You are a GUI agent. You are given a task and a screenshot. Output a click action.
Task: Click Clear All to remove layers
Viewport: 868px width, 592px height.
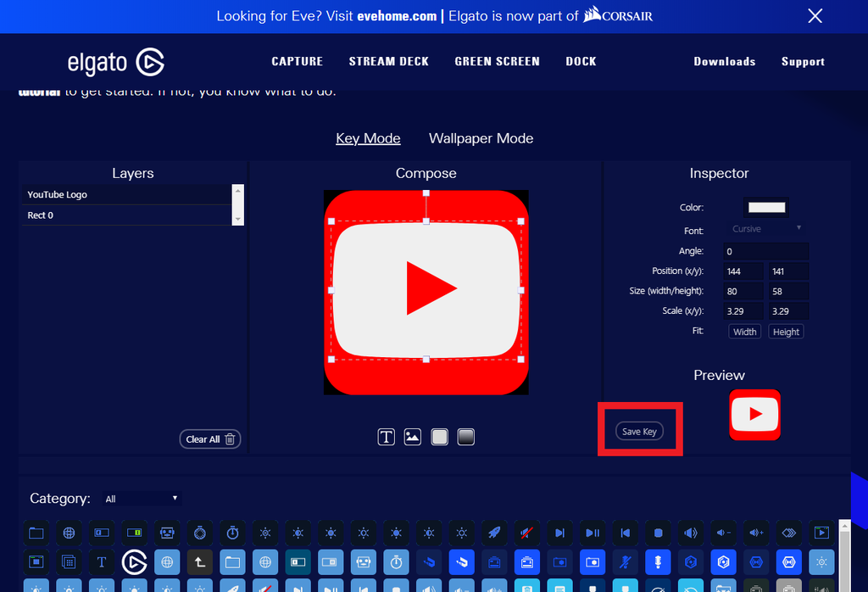210,439
